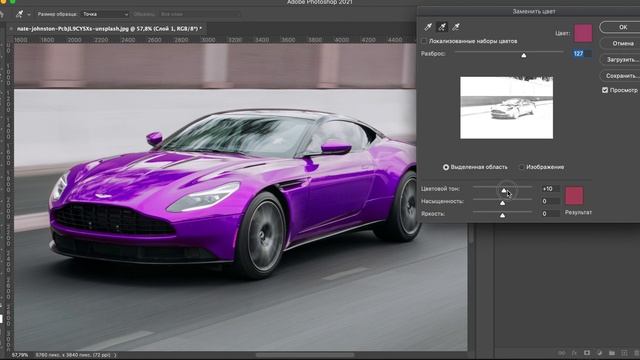Click the Разброс fuzziness slider handle
640x360 pixels.
click(x=524, y=55)
